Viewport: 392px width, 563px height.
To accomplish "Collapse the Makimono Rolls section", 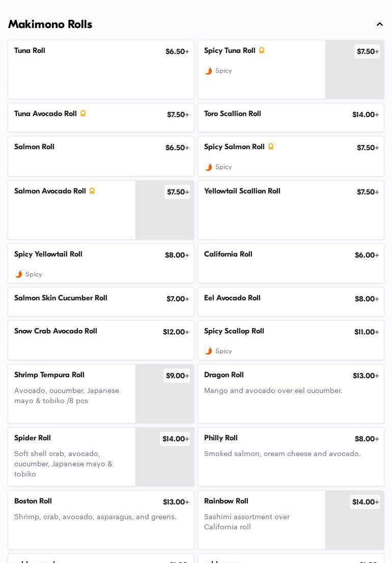I will click(380, 24).
